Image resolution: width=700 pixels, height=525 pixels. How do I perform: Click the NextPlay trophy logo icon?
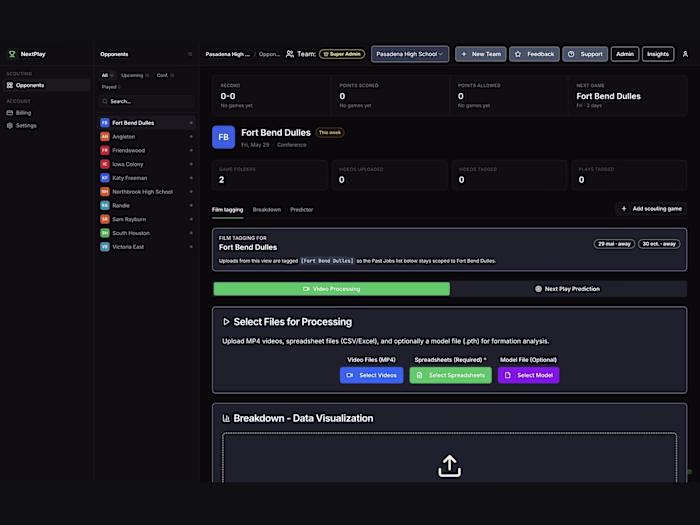pyautogui.click(x=12, y=54)
